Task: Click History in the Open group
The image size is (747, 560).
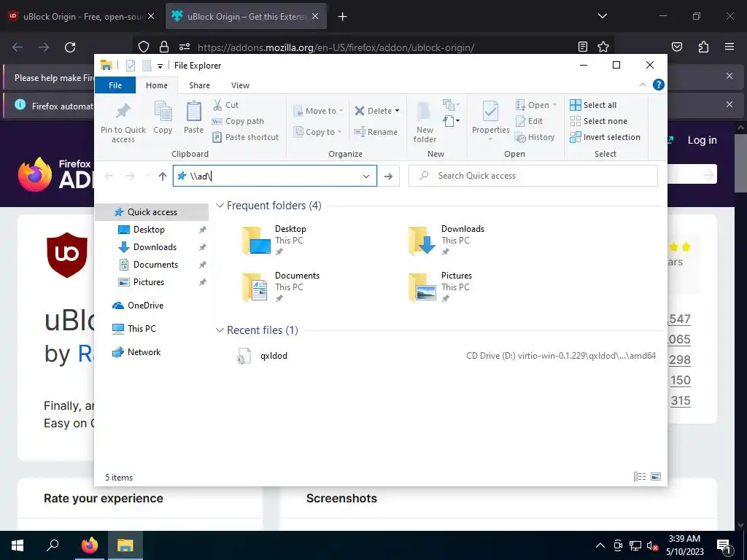Action: point(535,137)
